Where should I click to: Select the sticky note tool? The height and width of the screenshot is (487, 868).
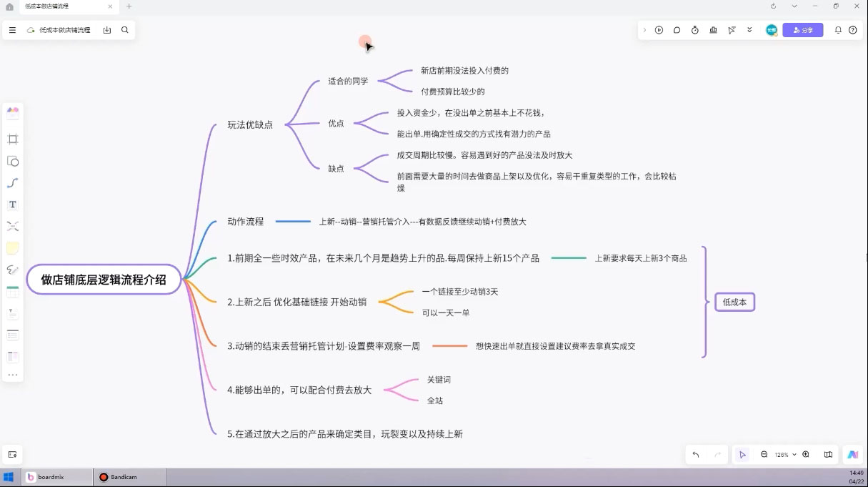(13, 247)
